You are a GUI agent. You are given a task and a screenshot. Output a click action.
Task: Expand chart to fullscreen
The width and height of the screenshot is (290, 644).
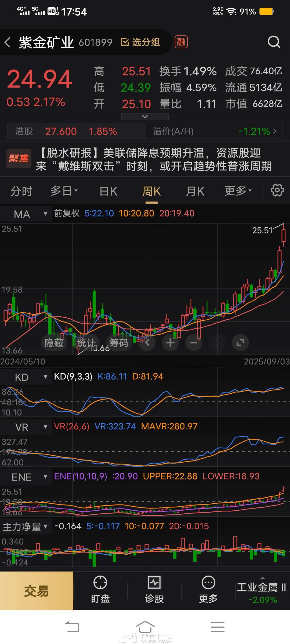click(x=240, y=343)
